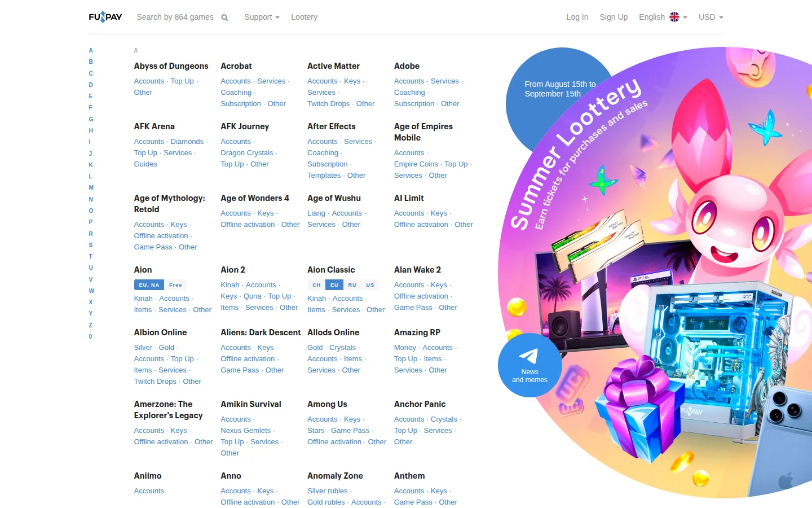The height and width of the screenshot is (508, 812).
Task: Open the AFK Journey heading
Action: pyautogui.click(x=245, y=126)
